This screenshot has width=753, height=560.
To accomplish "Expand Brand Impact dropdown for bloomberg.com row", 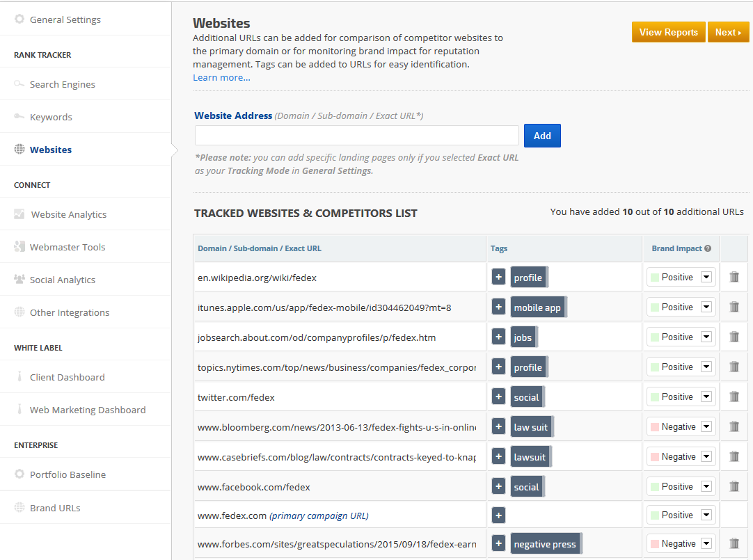I will point(706,426).
